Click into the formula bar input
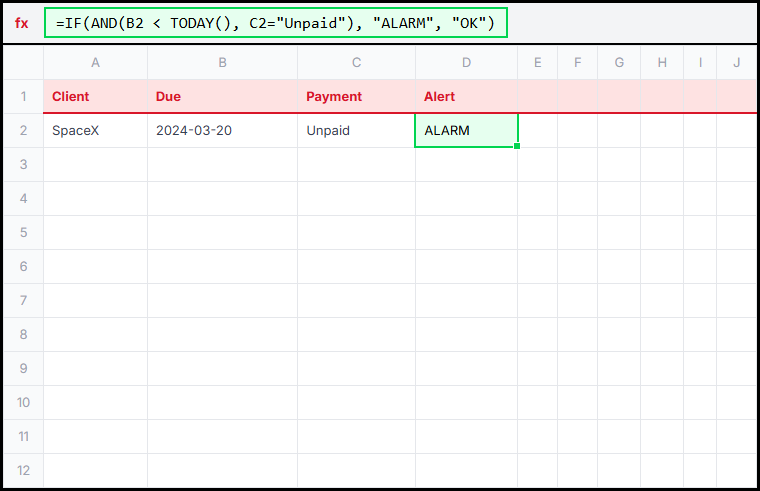The width and height of the screenshot is (760, 491). 275,23
